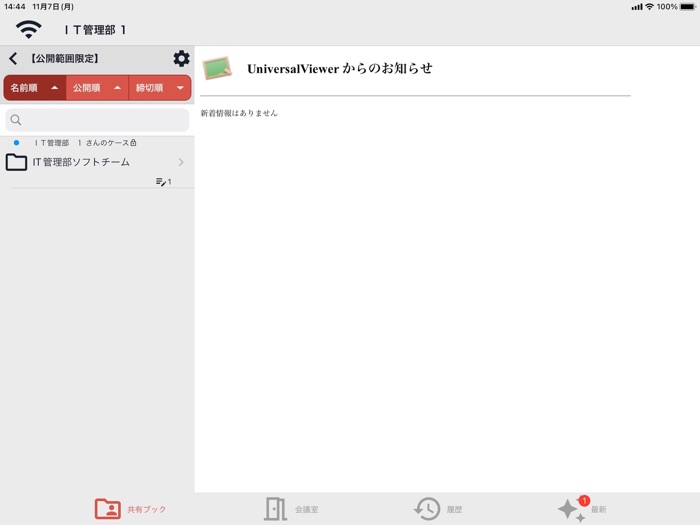The width and height of the screenshot is (700, 525).
Task: Tap the edit-list icon with count 1
Action: (x=163, y=182)
